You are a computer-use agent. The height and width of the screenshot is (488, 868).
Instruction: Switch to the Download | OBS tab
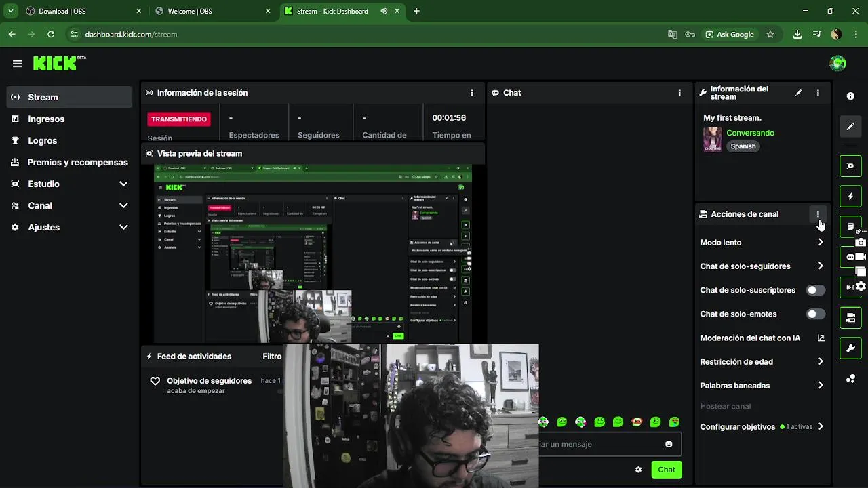click(83, 11)
